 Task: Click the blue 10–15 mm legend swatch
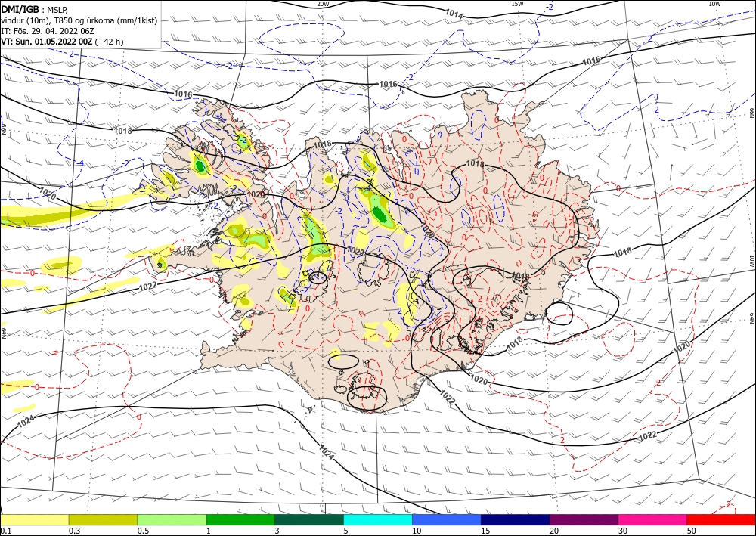pos(447,519)
